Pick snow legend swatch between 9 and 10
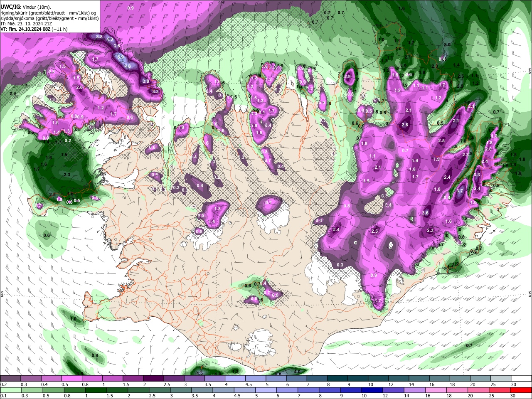 357,378
